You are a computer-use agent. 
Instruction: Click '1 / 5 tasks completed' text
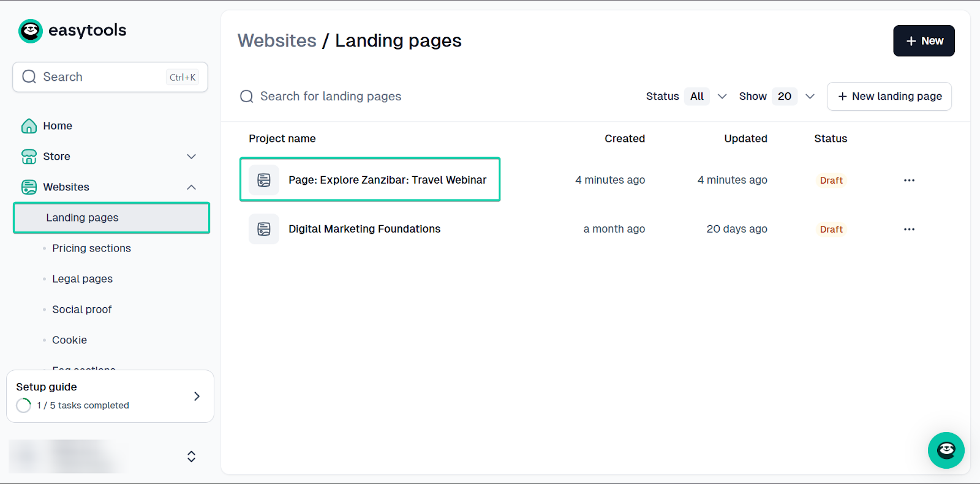83,406
